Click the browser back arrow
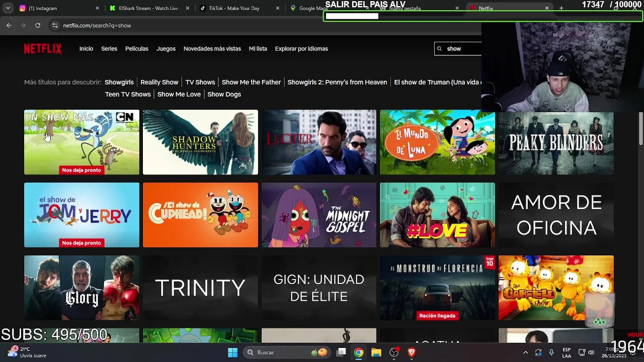This screenshot has width=644, height=362. click(x=9, y=25)
